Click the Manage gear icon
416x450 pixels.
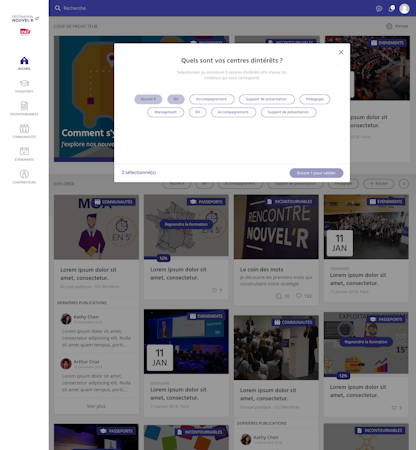click(x=389, y=26)
